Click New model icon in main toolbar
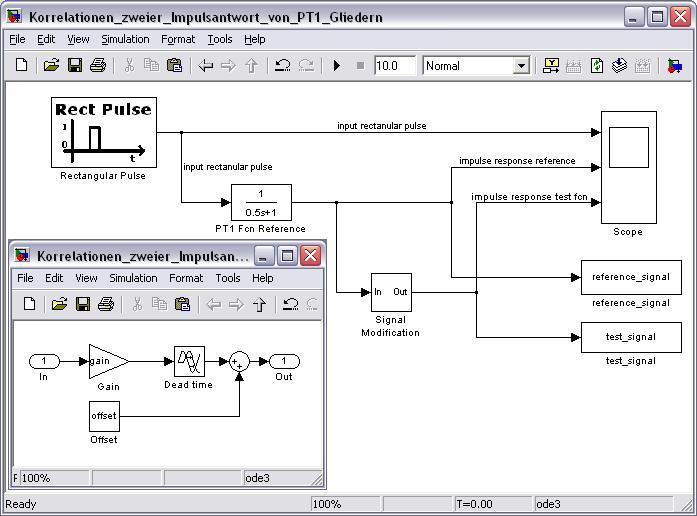Image resolution: width=697 pixels, height=516 pixels. 22,66
